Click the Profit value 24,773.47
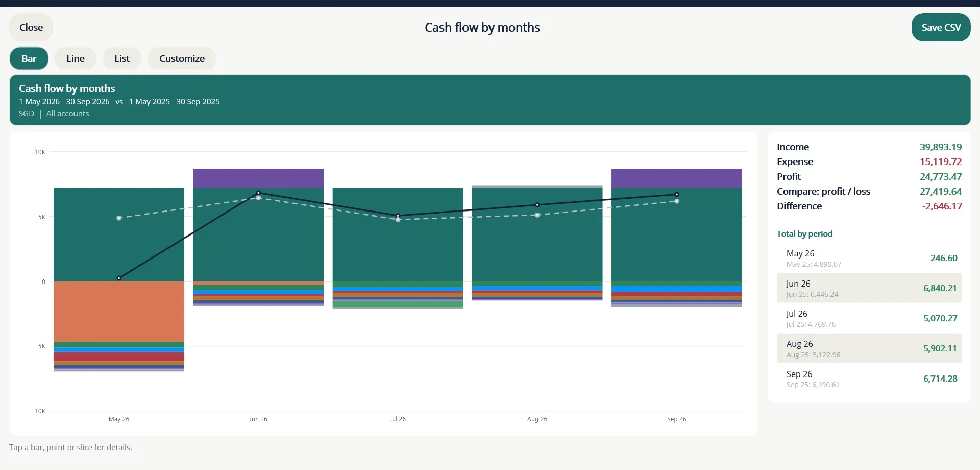The width and height of the screenshot is (980, 470). pos(941,177)
